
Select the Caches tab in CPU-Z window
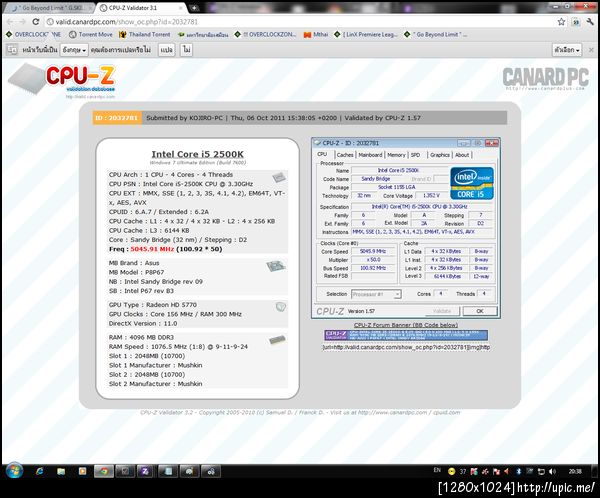pyautogui.click(x=345, y=155)
